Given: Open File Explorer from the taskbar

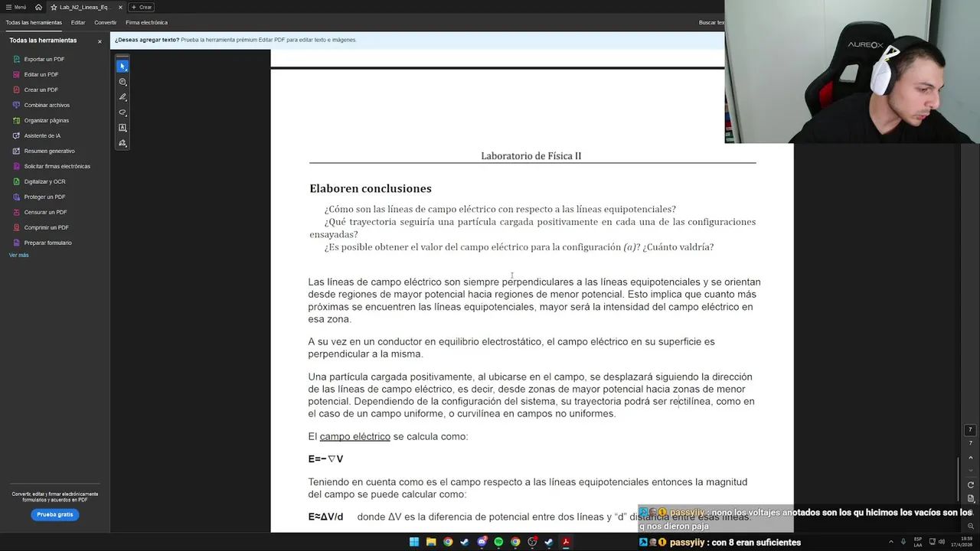Looking at the screenshot, I should click(431, 542).
